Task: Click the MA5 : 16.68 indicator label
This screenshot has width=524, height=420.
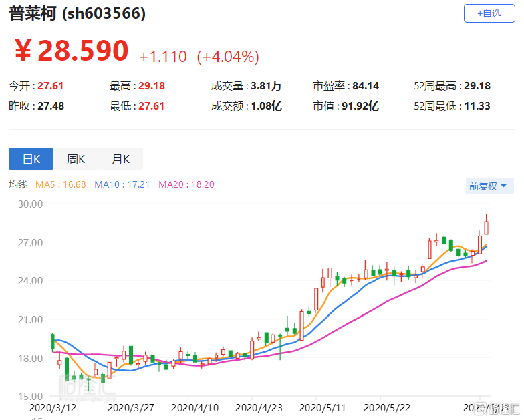Action: click(x=60, y=184)
